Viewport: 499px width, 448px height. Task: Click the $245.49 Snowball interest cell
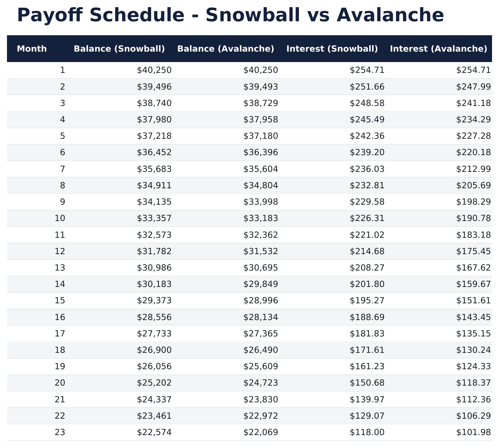pyautogui.click(x=367, y=120)
